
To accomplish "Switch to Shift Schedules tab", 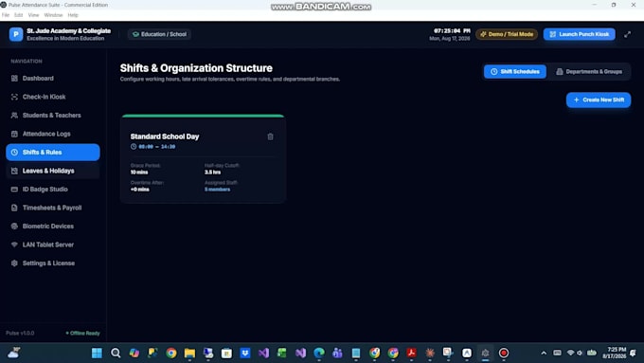I will pos(514,71).
